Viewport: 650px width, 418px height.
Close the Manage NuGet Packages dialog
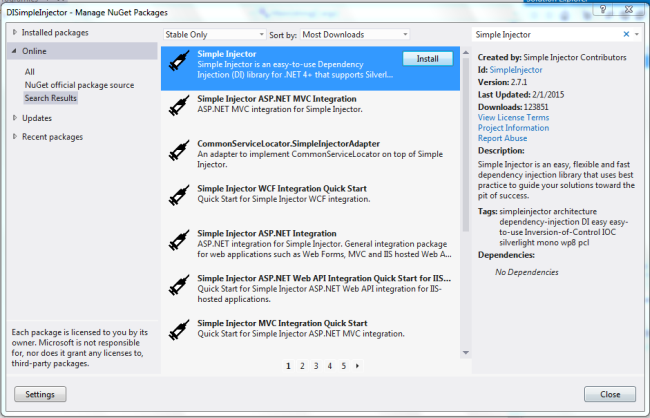tap(610, 394)
